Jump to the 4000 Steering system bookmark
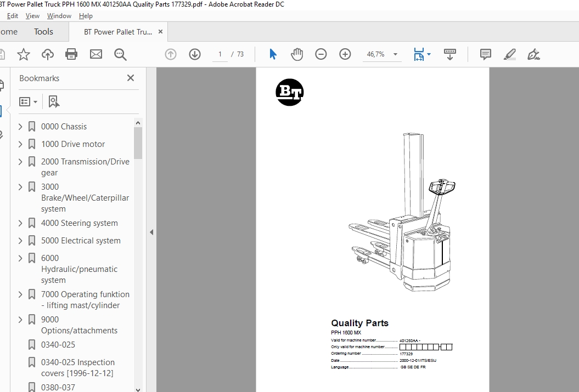 80,223
